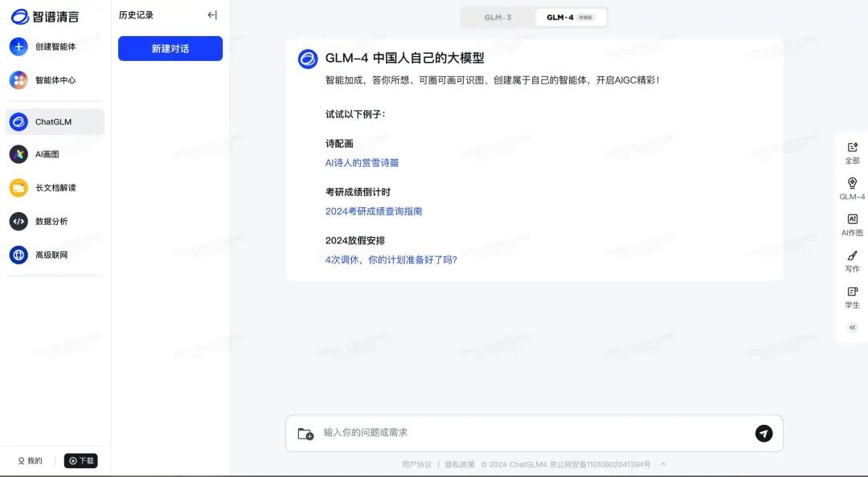Start a new chat with 新建对话

point(170,49)
